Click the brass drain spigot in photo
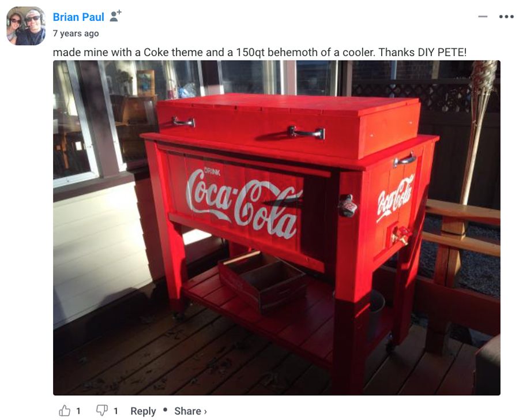 coord(401,234)
